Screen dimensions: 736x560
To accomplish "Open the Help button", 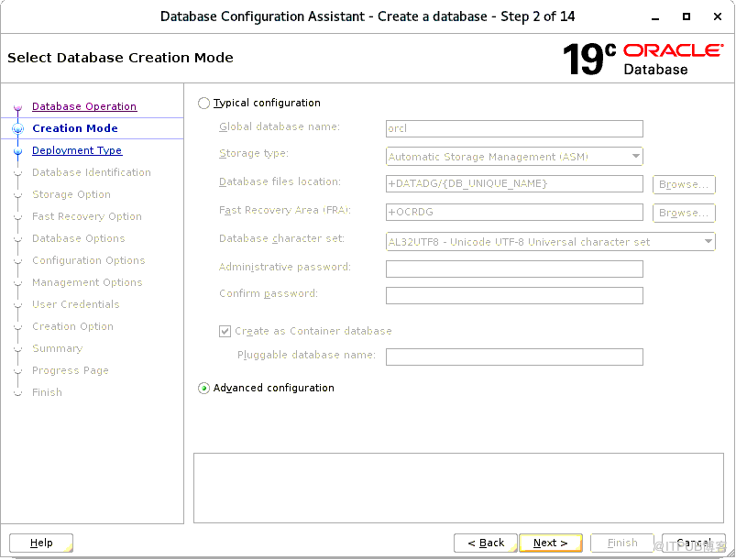I will pyautogui.click(x=41, y=544).
